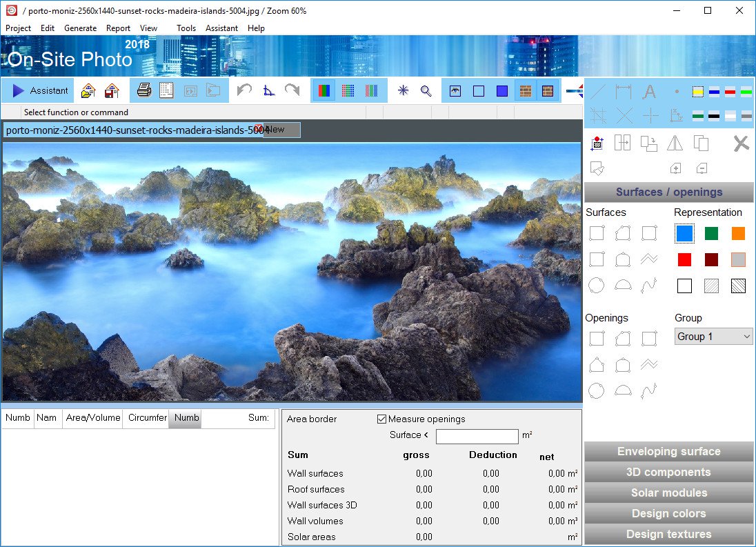Toggle first brick texture display icon
The height and width of the screenshot is (547, 756).
coord(526,90)
